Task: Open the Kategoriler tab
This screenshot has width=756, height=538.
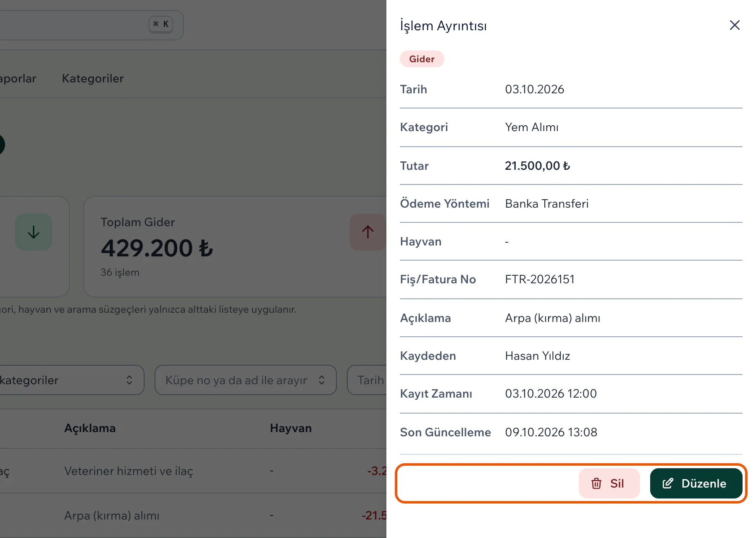Action: pyautogui.click(x=93, y=79)
